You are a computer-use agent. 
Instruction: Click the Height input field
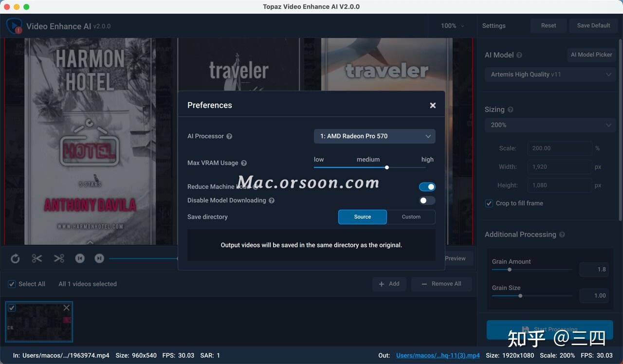click(x=560, y=185)
